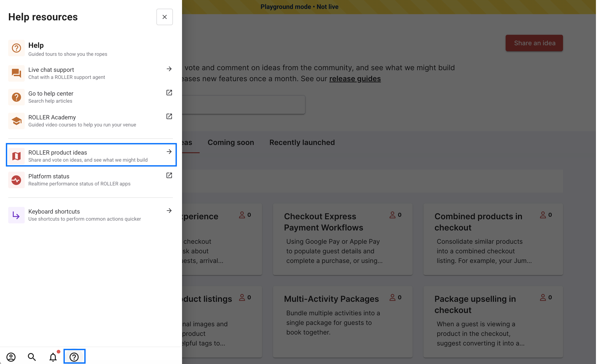Open Keyboard shortcuts entry

[x=91, y=215]
